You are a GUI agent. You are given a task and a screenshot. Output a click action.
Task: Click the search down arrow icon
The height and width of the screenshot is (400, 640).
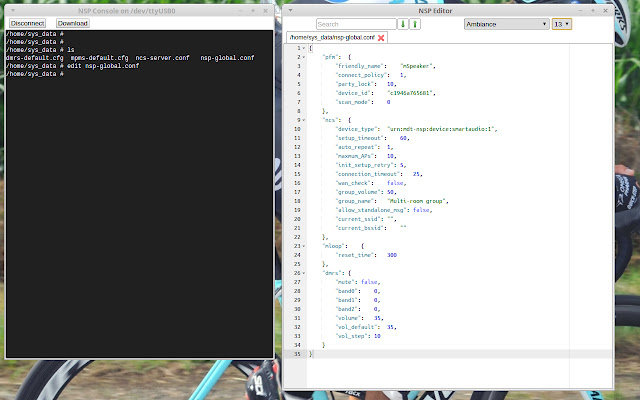[403, 23]
